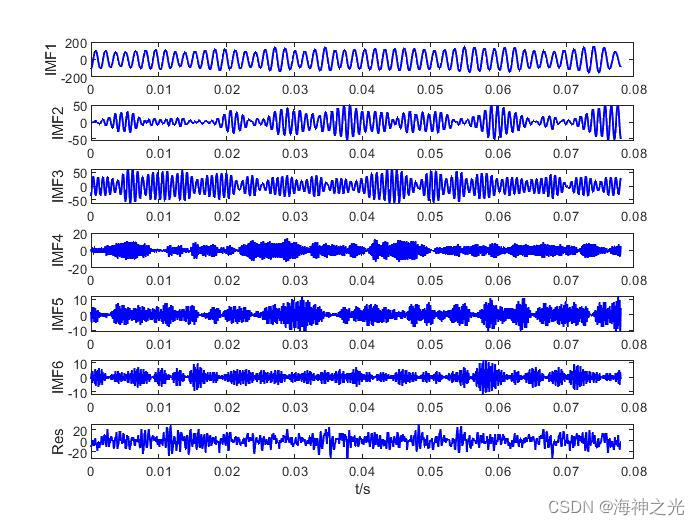Screen dimensions: 700x525
Task: Click the IMF2 y-axis label
Action: 58,123
